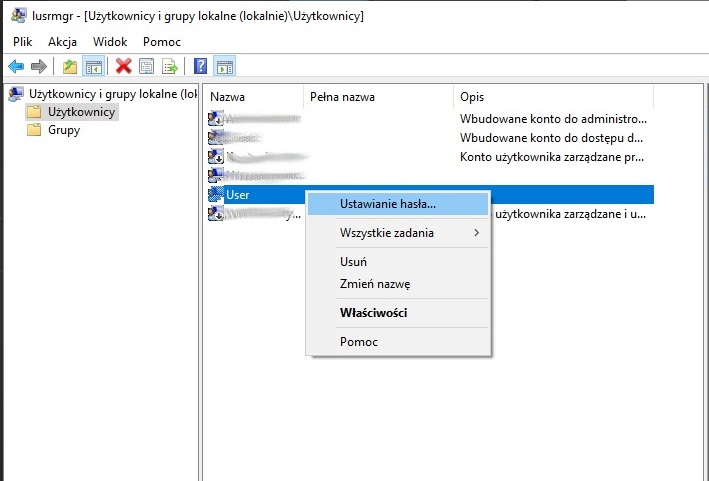Expand Wszystkie zadania submenu
Screen dimensions: 709x481
398,233
